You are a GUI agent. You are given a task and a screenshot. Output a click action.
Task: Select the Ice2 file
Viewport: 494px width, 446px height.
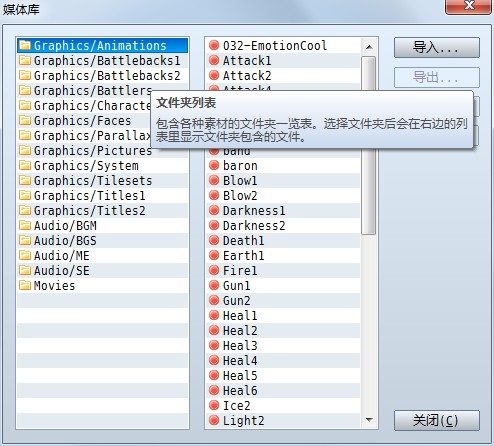(x=283, y=405)
